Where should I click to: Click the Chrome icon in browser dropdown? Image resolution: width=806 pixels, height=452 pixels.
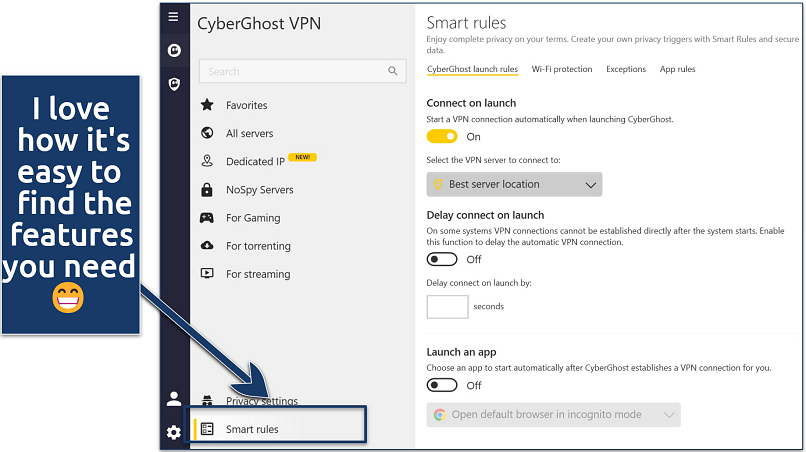point(439,414)
